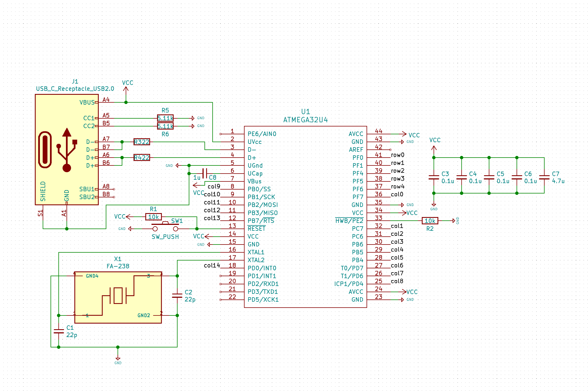Image resolution: width=588 pixels, height=392 pixels.
Task: Click capacitor C7 4.7u symbol
Action: pos(544,177)
